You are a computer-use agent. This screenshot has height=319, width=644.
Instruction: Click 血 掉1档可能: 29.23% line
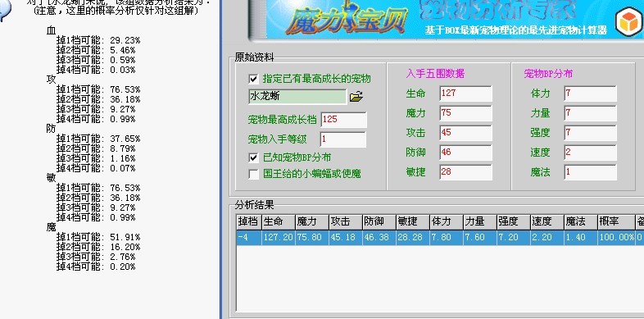pos(98,40)
